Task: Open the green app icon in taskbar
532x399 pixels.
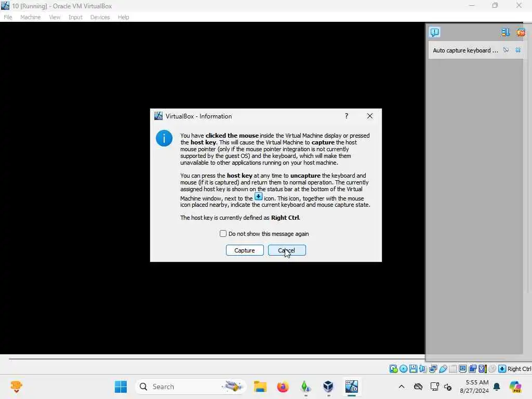Action: pos(305,387)
